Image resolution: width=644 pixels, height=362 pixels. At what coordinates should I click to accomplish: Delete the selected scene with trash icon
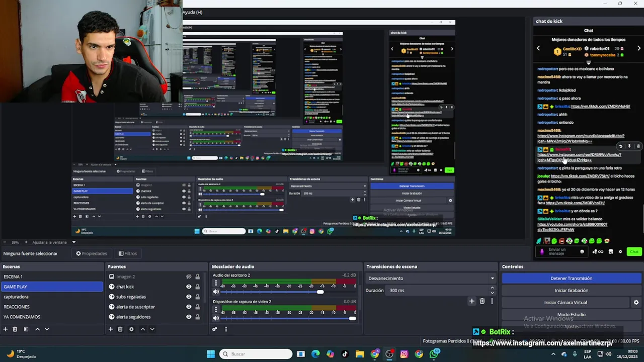tap(15, 329)
